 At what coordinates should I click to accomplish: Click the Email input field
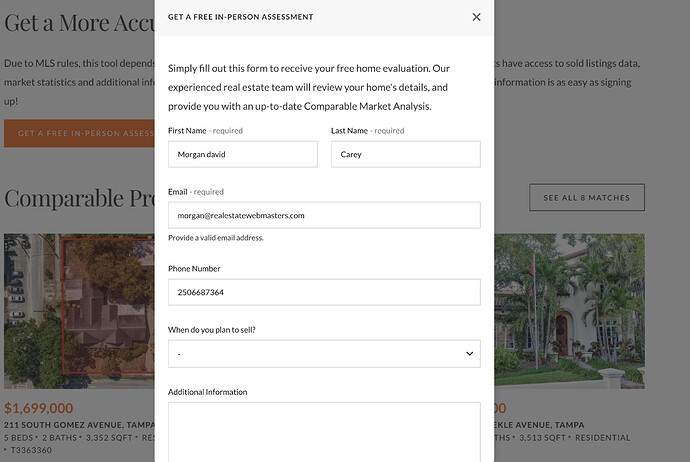(324, 215)
